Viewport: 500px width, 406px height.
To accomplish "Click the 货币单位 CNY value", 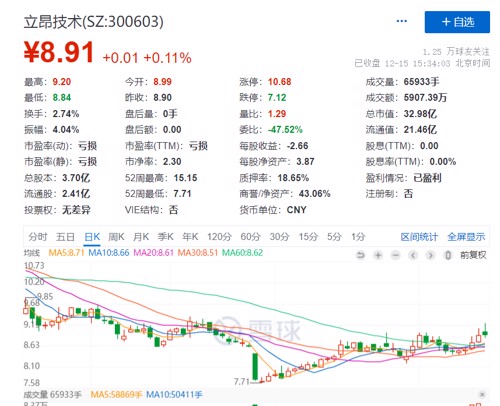I will click(x=296, y=210).
